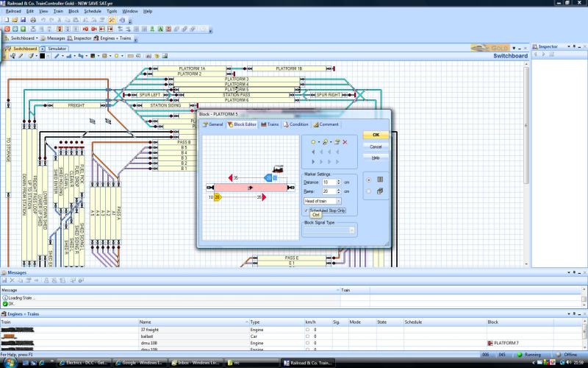Open the yellow marker type dropdown arrow
This screenshot has width=588, height=368.
(x=318, y=141)
